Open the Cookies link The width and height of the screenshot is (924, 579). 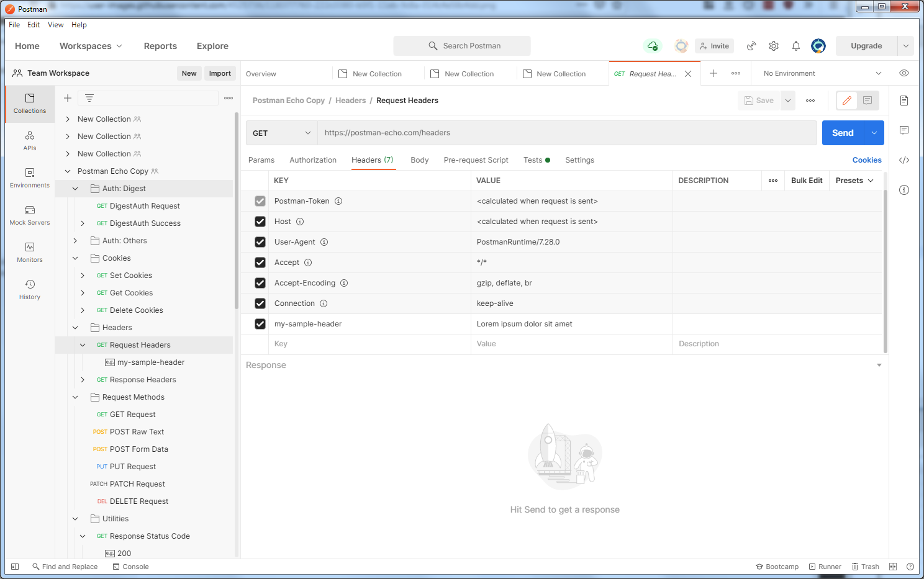coord(867,159)
